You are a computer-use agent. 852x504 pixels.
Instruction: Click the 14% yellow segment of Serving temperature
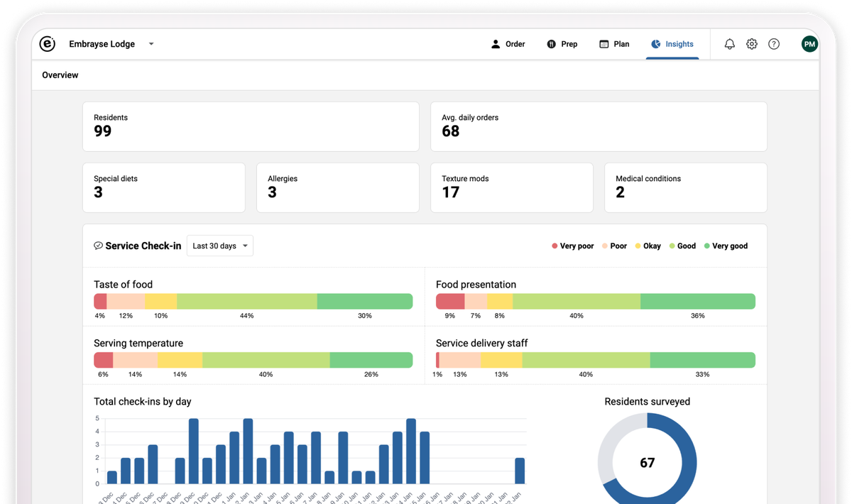180,360
